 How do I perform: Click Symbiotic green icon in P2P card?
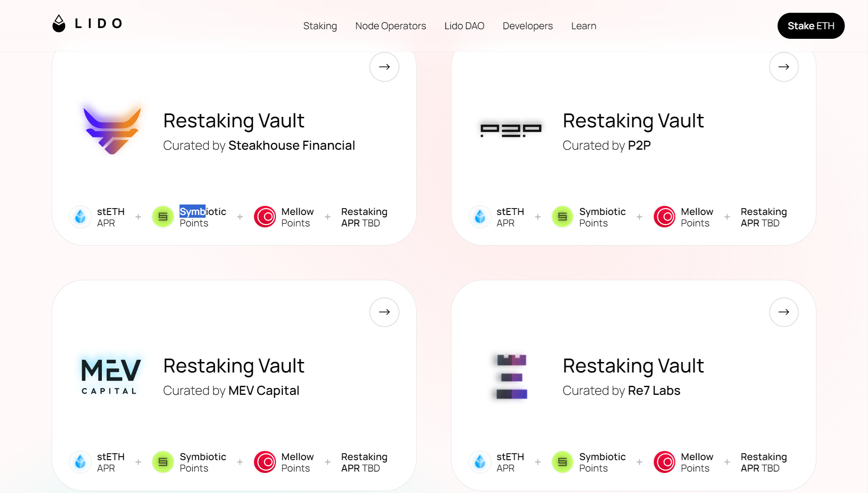point(563,217)
